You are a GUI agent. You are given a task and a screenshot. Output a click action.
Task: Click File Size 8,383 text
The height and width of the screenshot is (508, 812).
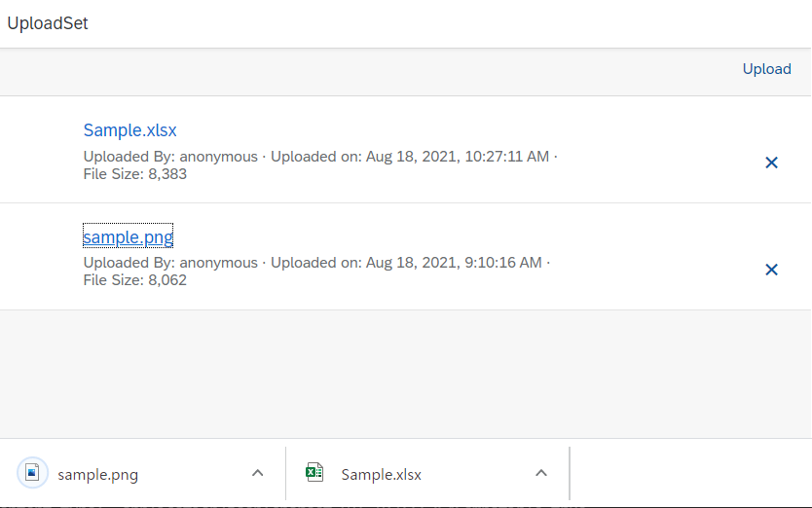(x=134, y=174)
